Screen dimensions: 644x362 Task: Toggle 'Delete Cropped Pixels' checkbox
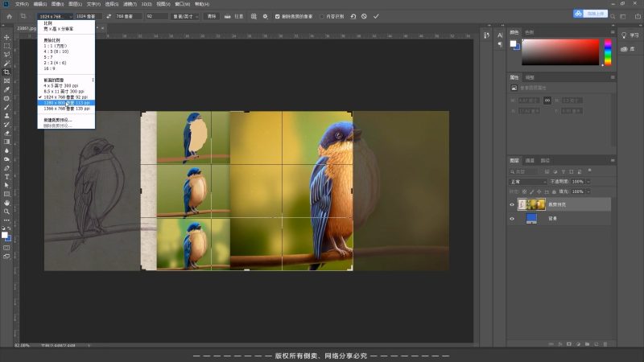pos(278,16)
